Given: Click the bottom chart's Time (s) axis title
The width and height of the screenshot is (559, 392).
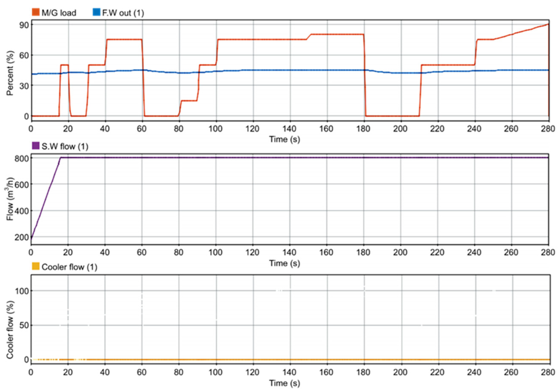Looking at the screenshot, I should 284,383.
